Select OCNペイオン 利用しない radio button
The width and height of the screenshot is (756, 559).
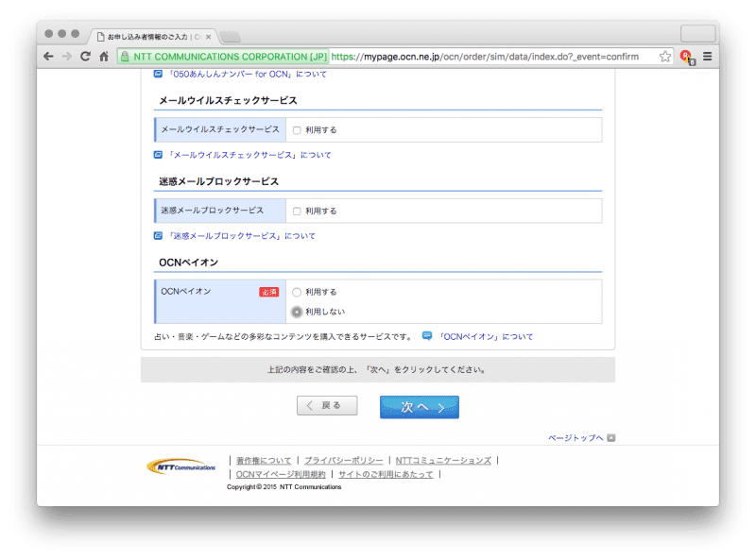pos(297,312)
